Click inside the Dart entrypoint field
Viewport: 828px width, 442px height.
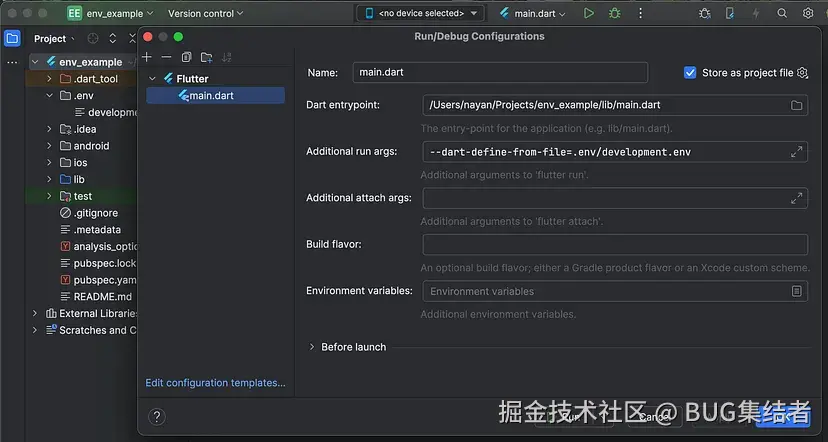[x=615, y=105]
